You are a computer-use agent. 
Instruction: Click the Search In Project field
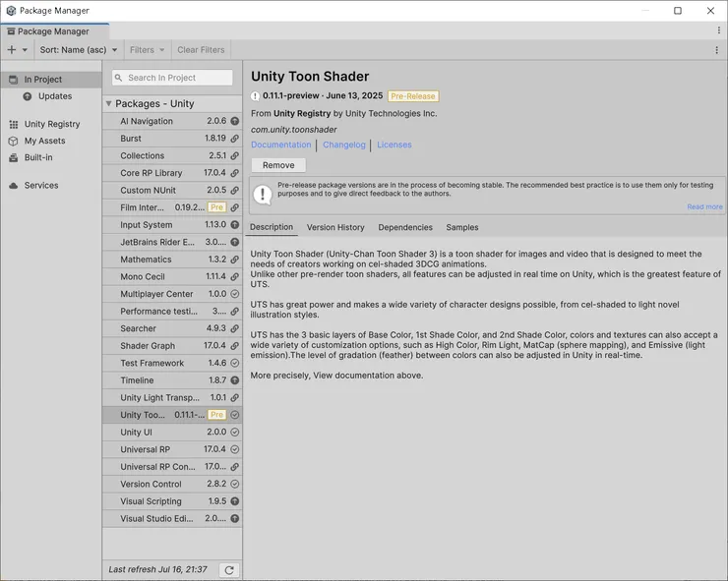click(x=172, y=78)
